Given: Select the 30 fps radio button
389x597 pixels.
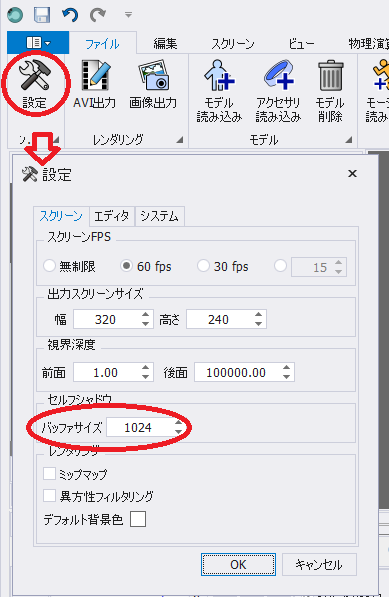Looking at the screenshot, I should (203, 266).
